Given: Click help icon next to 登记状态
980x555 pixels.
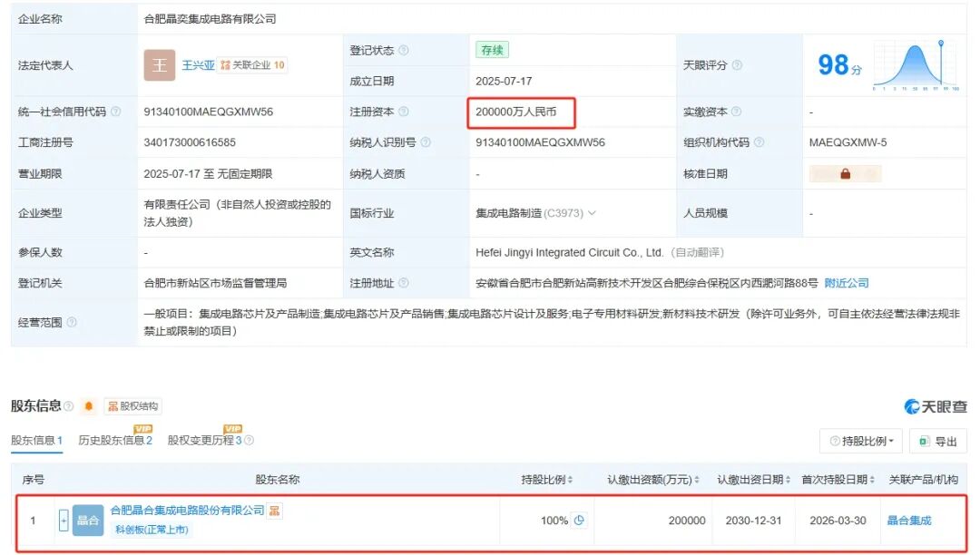Looking at the screenshot, I should [x=403, y=51].
